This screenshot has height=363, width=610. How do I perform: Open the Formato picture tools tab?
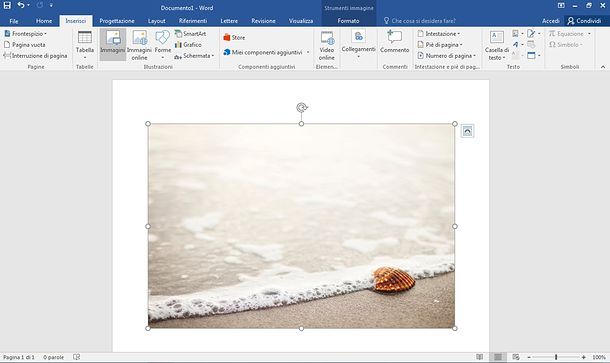coord(348,21)
